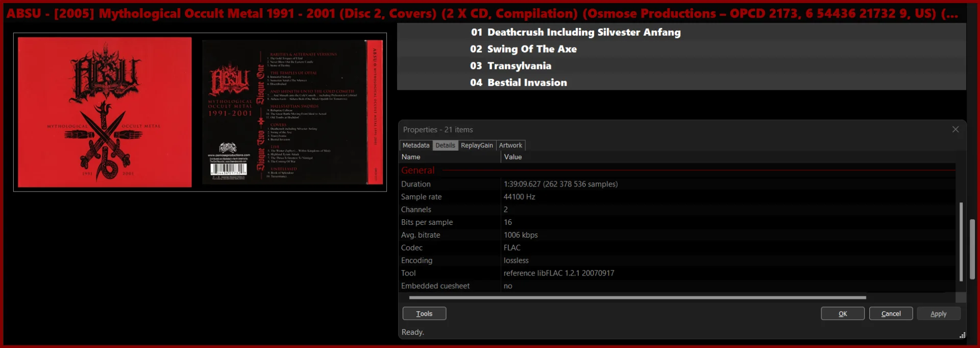The image size is (980, 348).
Task: Click the Cancel button
Action: pos(891,314)
